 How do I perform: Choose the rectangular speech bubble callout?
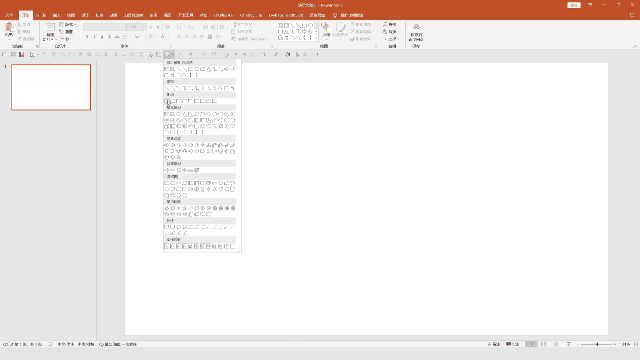166,227
